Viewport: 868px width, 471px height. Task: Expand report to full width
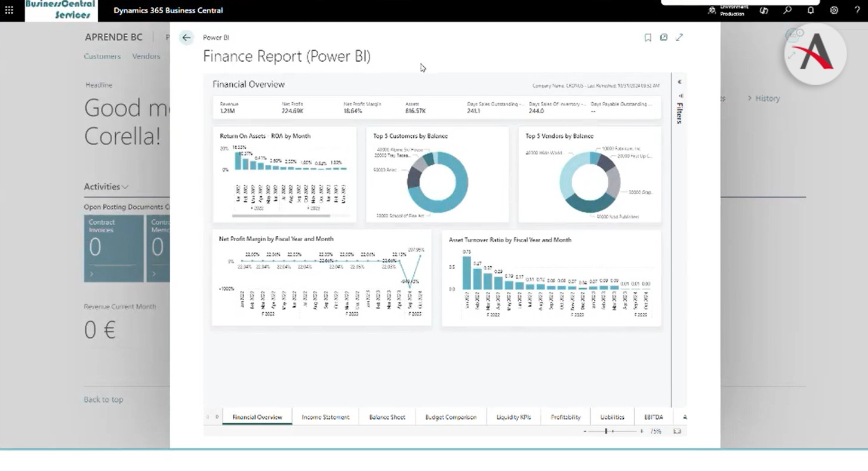[679, 38]
